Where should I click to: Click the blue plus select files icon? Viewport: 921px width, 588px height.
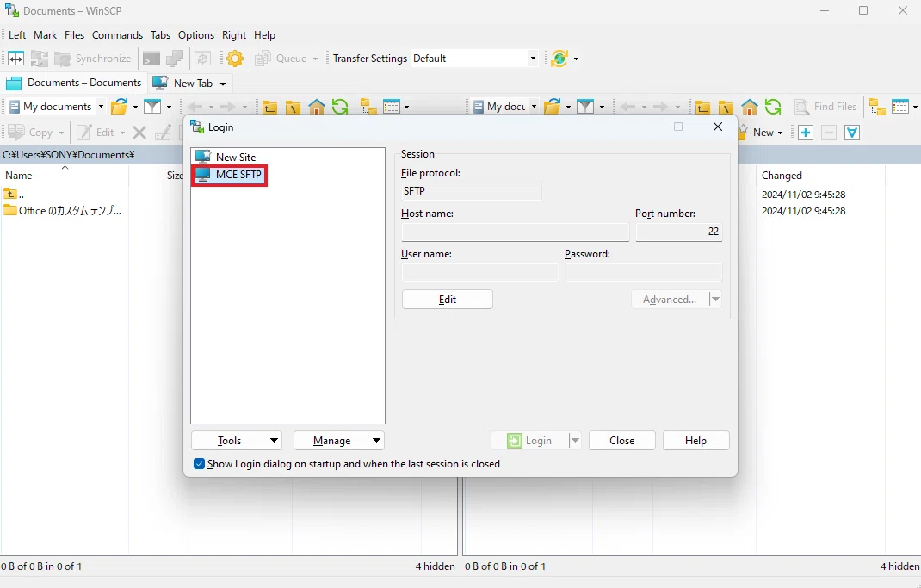tap(806, 133)
